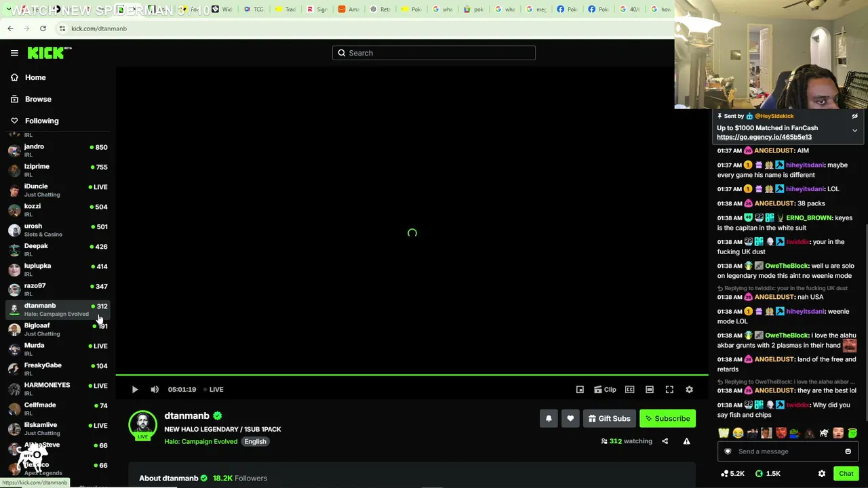Viewport: 868px width, 488px height.
Task: Focus the Send a message field
Action: [x=787, y=451]
